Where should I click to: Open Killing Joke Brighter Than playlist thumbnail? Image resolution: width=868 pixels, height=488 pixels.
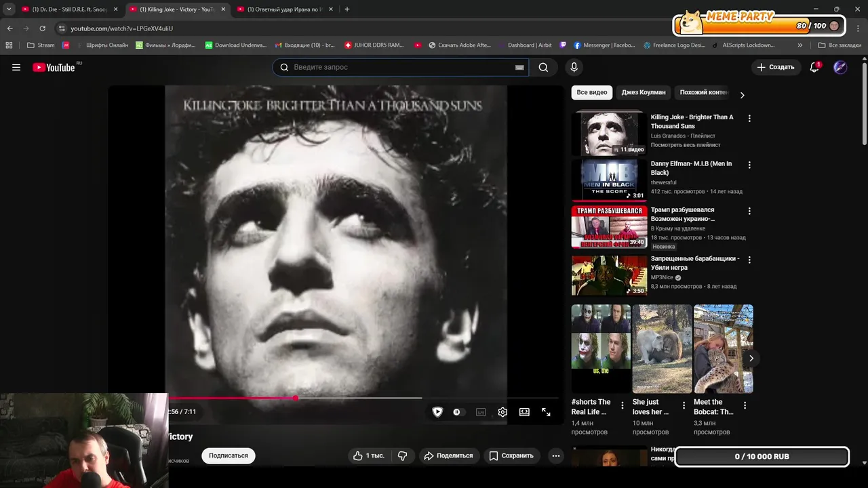click(x=609, y=133)
